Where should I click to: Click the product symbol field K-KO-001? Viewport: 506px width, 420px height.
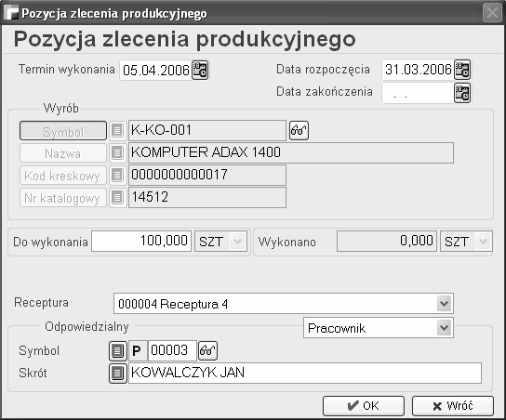(207, 130)
